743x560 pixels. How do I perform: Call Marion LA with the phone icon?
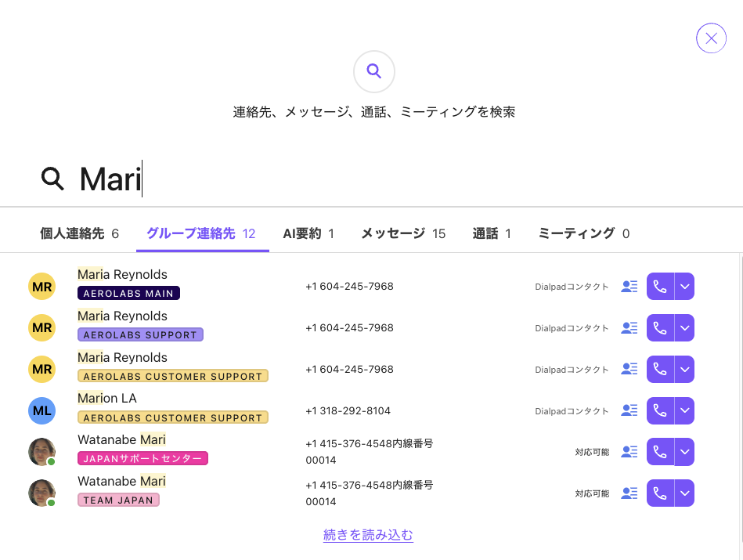[x=658, y=410]
